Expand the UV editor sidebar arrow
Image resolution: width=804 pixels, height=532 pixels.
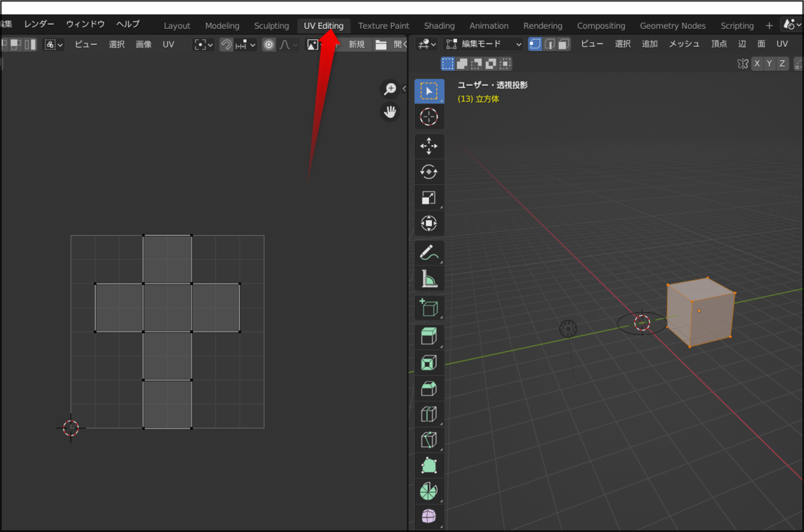404,88
